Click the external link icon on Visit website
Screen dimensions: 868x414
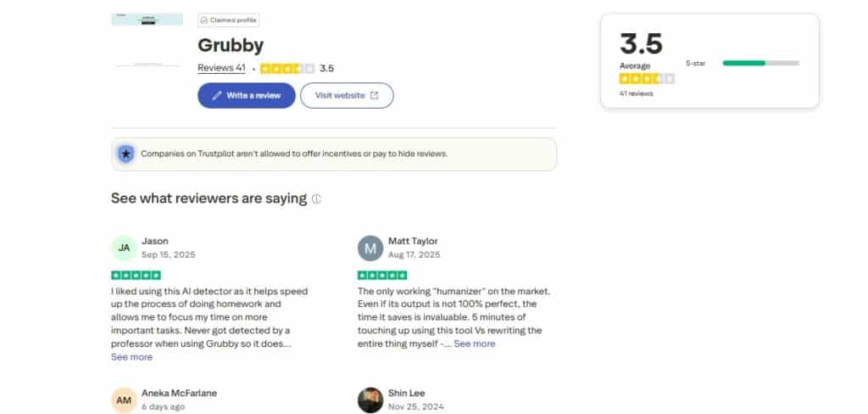(374, 96)
